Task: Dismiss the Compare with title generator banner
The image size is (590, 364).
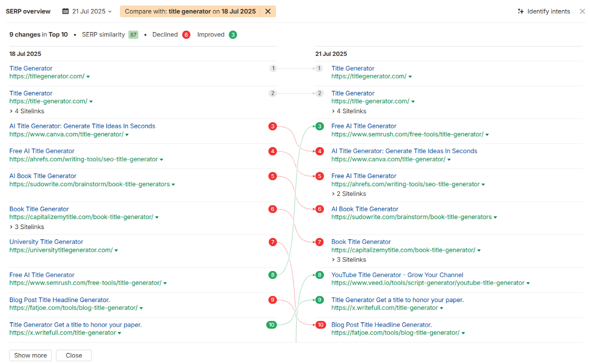Action: coord(268,11)
